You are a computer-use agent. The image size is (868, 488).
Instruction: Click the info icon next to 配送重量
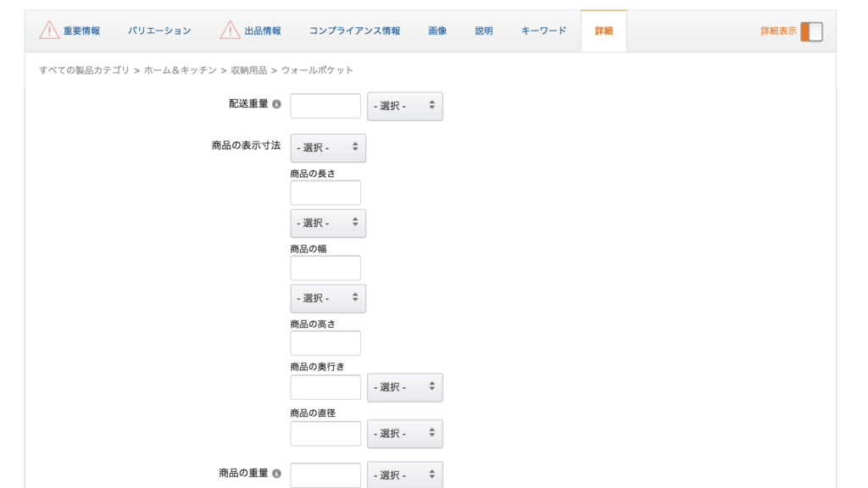pos(276,104)
